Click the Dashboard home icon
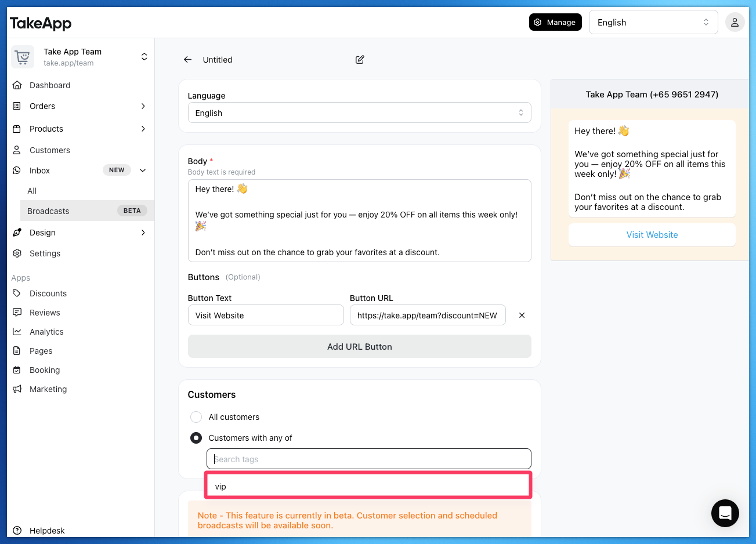The image size is (756, 544). click(x=17, y=85)
